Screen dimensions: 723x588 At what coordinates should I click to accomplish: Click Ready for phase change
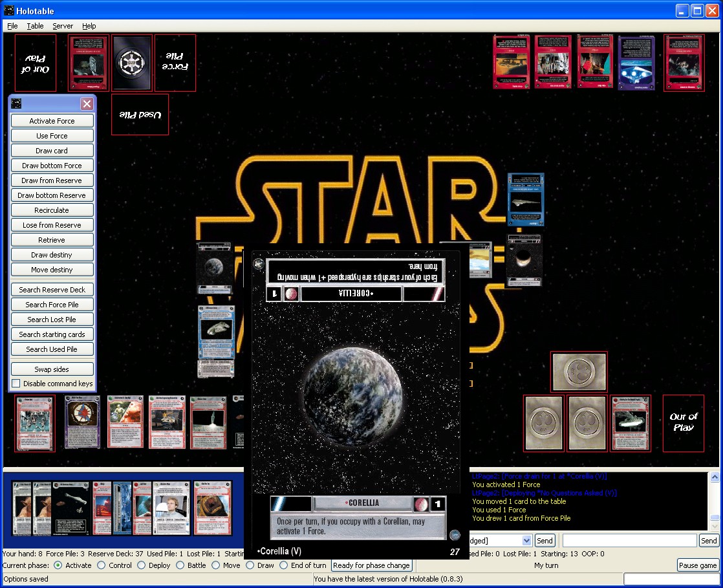click(x=371, y=565)
